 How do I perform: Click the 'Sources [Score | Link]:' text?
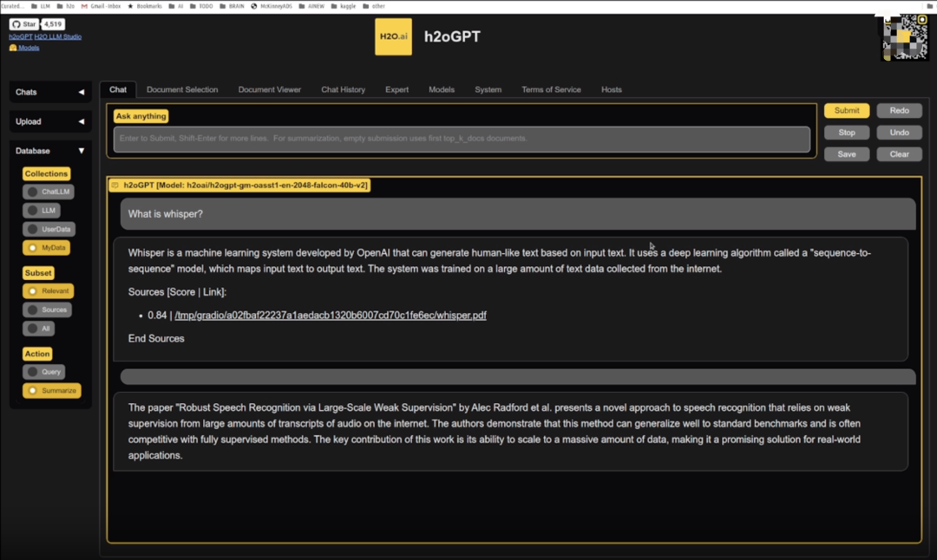177,292
